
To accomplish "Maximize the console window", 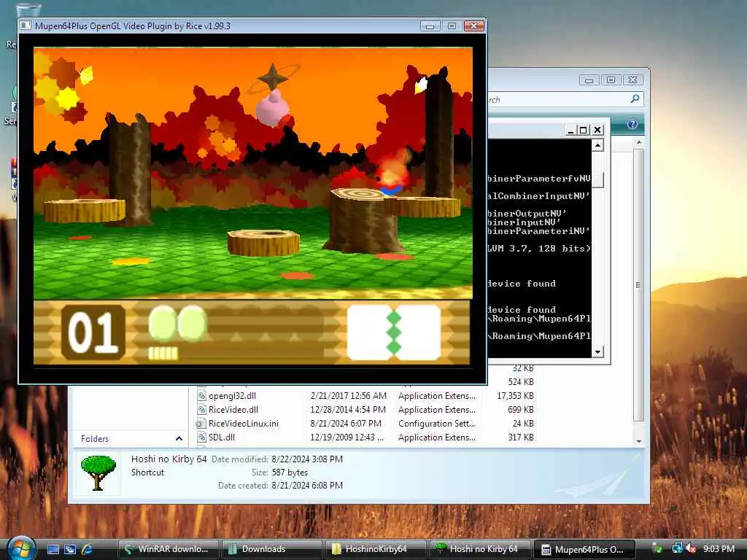I will point(584,130).
